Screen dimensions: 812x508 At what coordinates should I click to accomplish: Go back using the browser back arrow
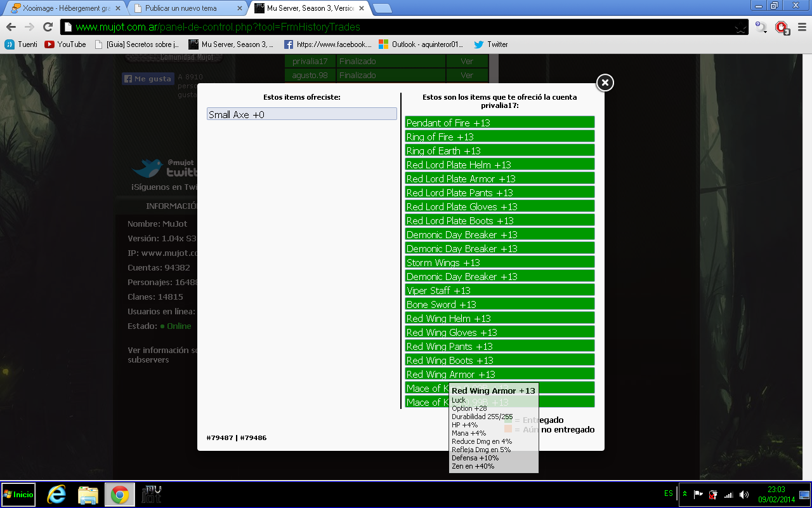[x=11, y=27]
